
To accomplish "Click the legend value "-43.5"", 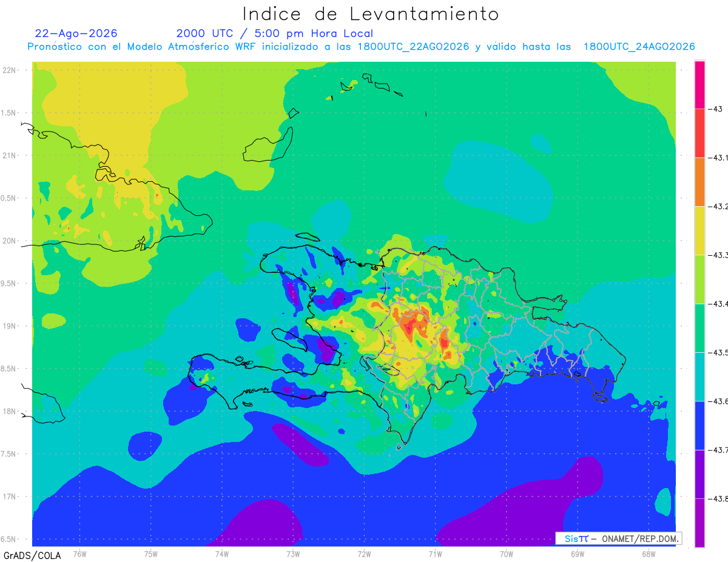I will click(x=718, y=352).
